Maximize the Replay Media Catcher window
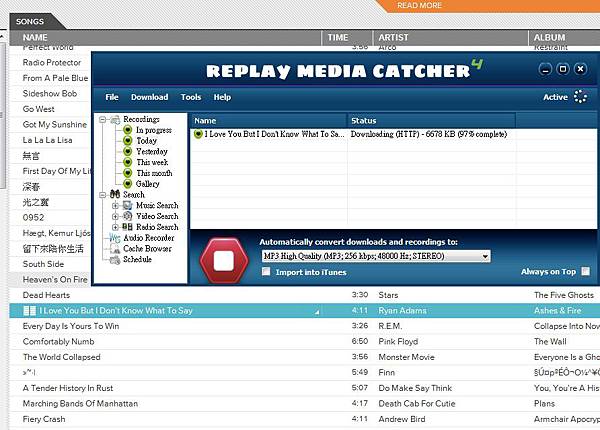Viewport: 600px width, 430px height. [563, 69]
